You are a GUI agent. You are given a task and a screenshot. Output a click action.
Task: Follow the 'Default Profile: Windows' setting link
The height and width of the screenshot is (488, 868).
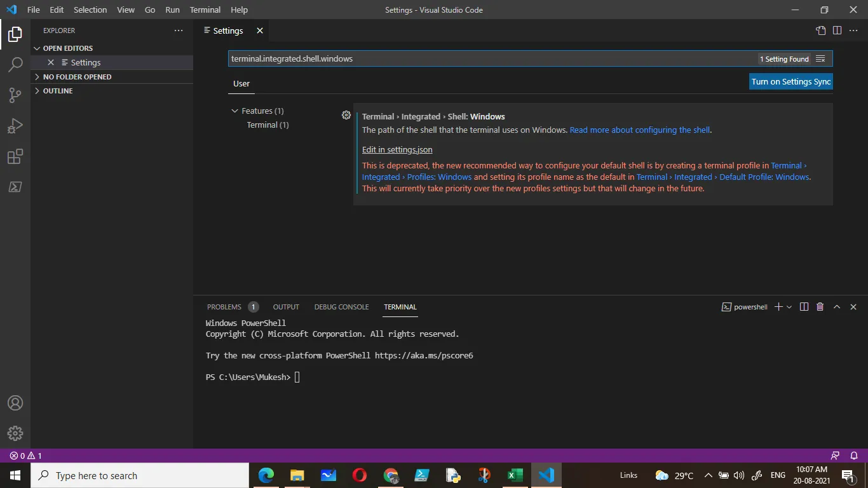(x=724, y=177)
